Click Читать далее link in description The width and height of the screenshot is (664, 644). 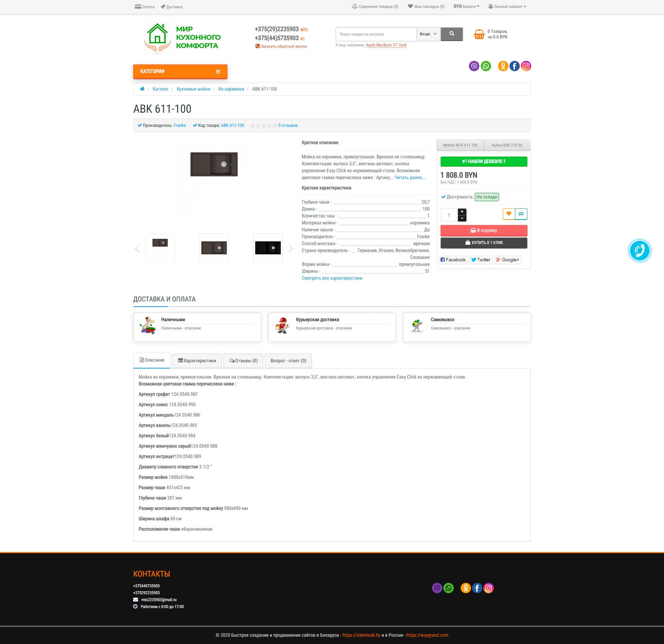tap(410, 177)
